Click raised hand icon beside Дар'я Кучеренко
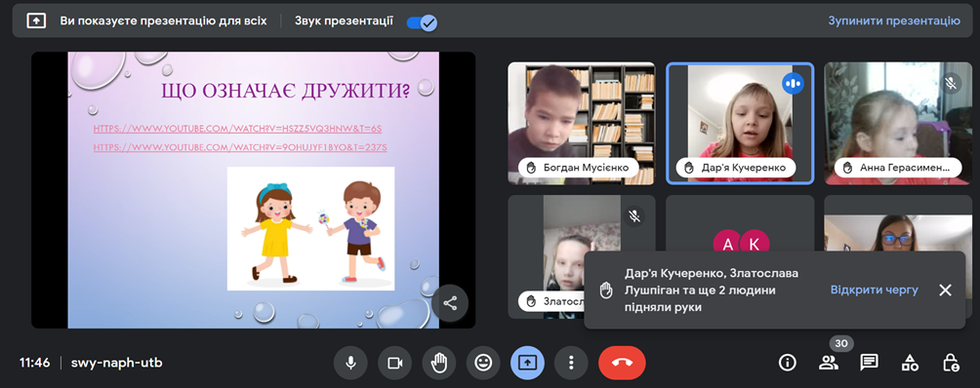Screen dimensions: 980x388 (689, 168)
